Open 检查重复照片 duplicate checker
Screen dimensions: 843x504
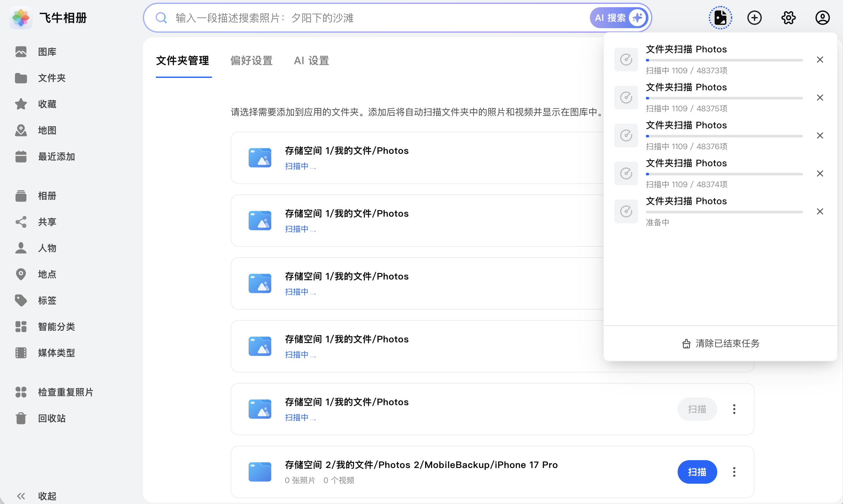(x=65, y=392)
